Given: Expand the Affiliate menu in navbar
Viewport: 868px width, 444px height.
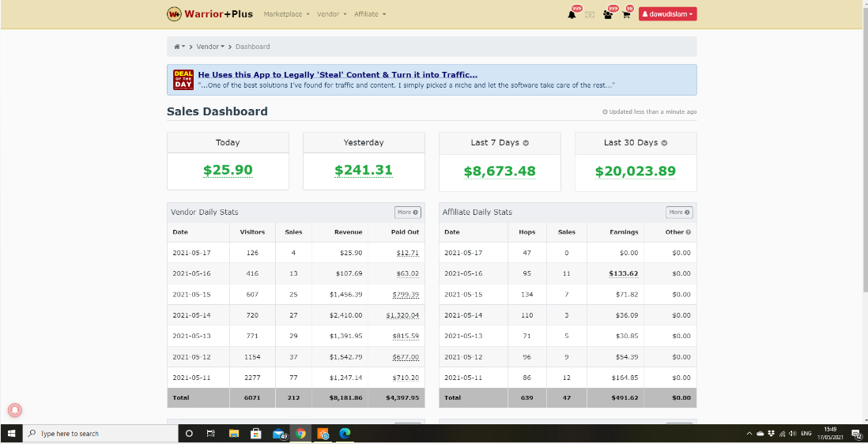Looking at the screenshot, I should [x=369, y=14].
